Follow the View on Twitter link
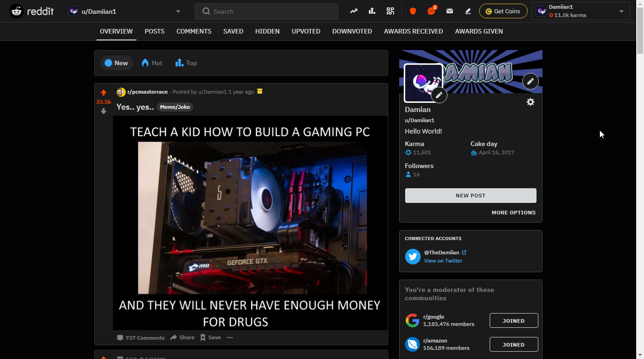Screen dimensions: 644x359 [443, 261]
